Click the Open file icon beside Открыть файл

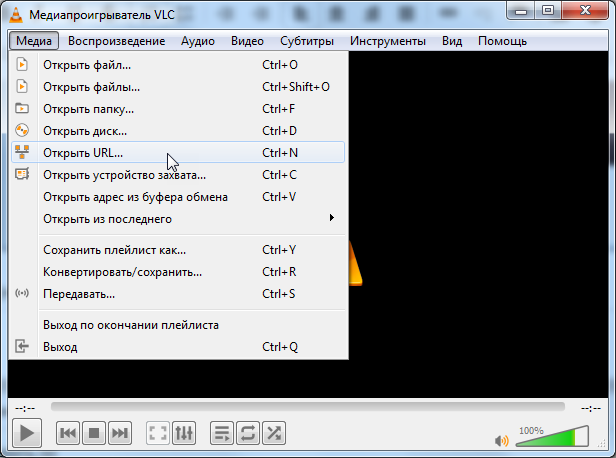tap(22, 64)
